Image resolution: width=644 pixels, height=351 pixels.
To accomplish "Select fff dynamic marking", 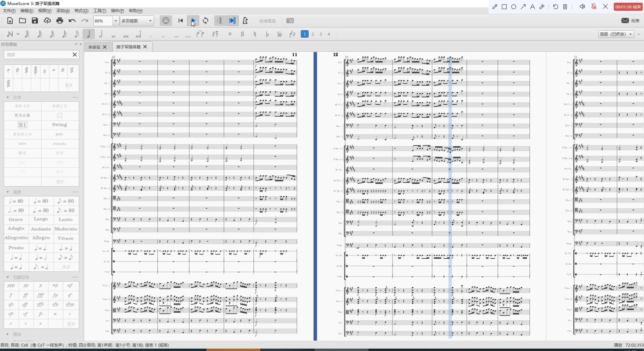I will (41, 295).
